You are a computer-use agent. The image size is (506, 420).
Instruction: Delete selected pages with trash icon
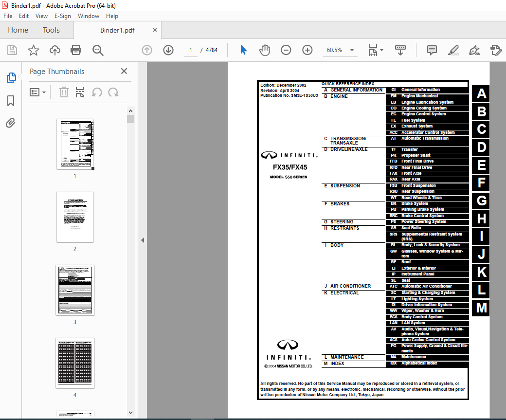tap(64, 92)
